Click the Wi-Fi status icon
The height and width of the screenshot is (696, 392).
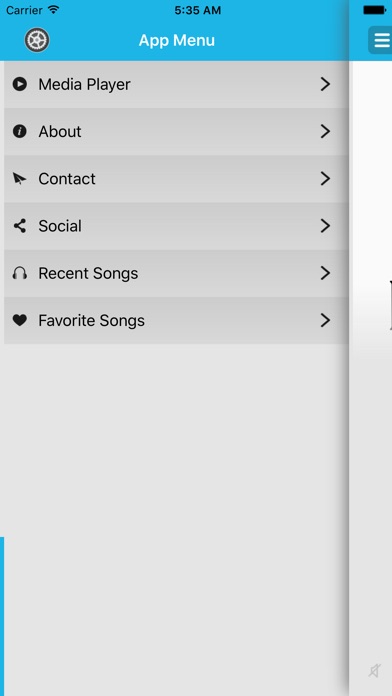point(53,10)
